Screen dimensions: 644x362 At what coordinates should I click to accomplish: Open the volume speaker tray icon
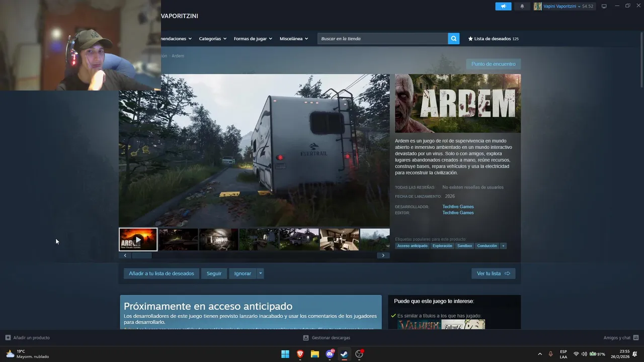584,354
